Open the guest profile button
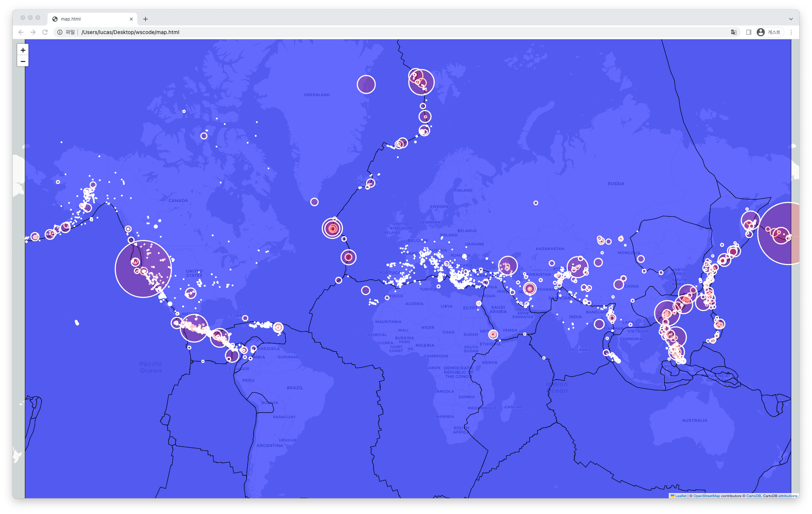The height and width of the screenshot is (514, 812). [x=769, y=32]
